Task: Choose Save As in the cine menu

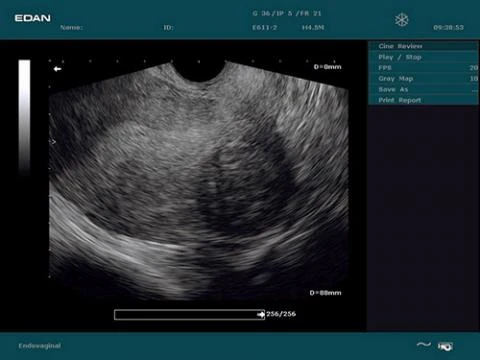Action: tap(423, 89)
